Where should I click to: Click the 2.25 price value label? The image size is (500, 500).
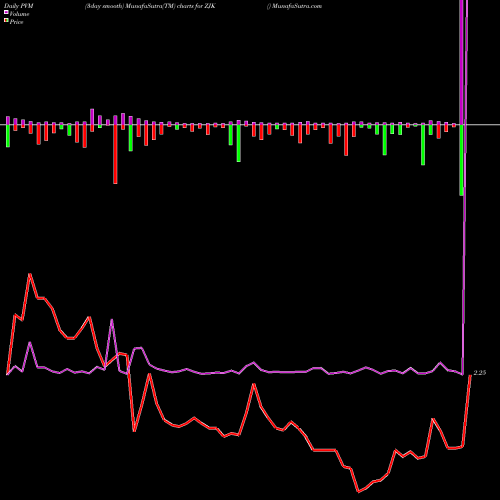point(480,373)
